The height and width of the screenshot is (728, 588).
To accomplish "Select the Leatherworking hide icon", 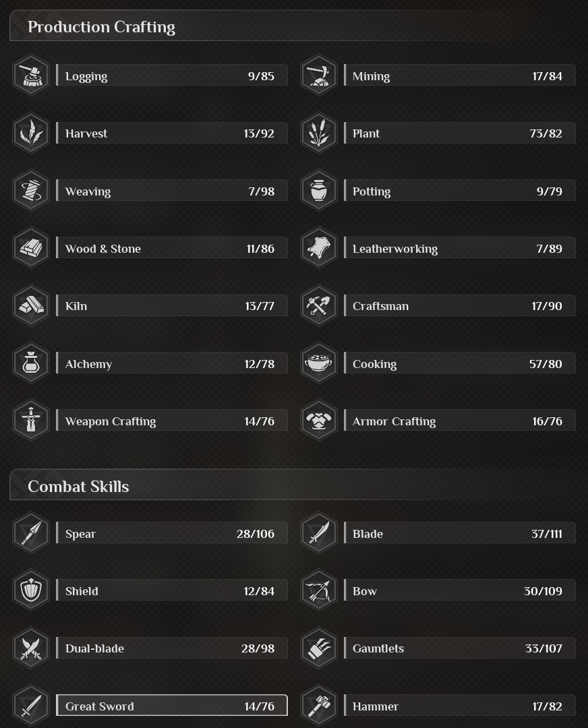I will (318, 248).
